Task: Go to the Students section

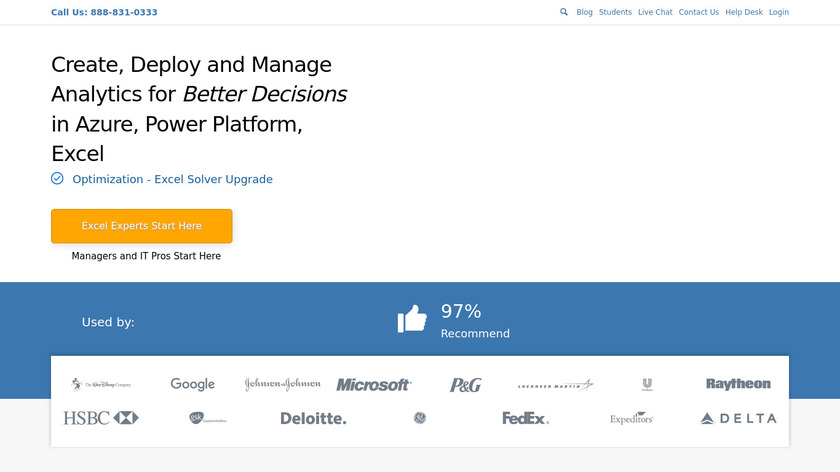Action: [x=615, y=12]
